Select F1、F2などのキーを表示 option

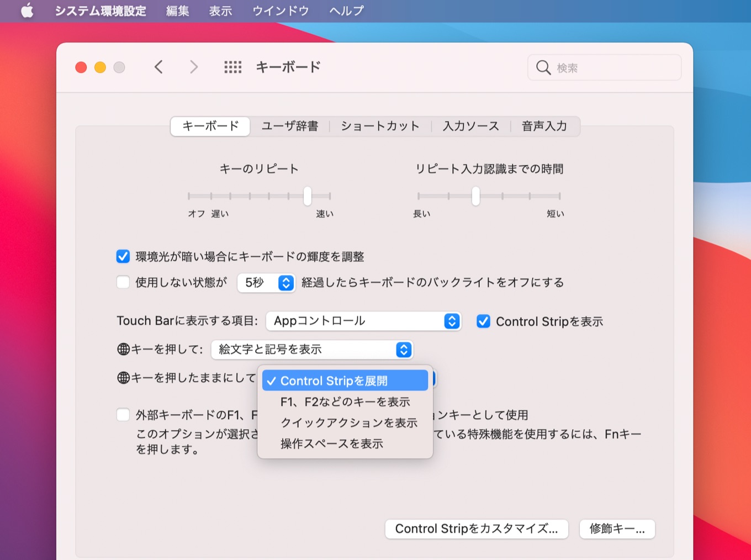[x=345, y=401]
